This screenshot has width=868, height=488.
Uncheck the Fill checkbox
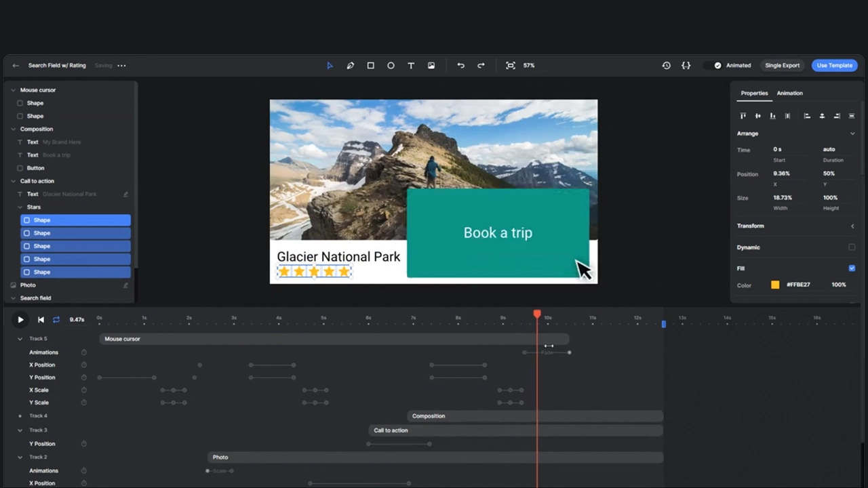point(852,268)
